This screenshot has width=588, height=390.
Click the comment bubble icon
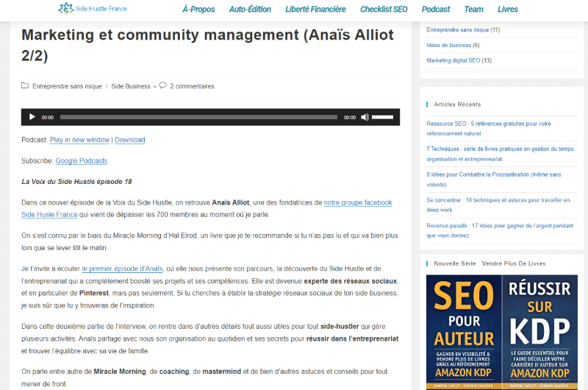point(162,85)
